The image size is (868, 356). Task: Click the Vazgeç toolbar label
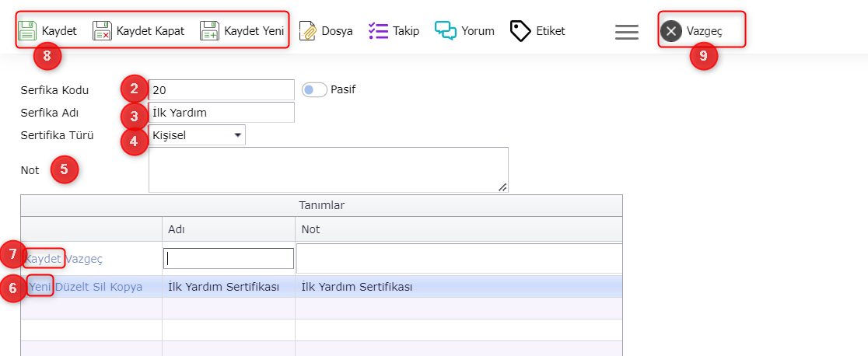tap(705, 32)
